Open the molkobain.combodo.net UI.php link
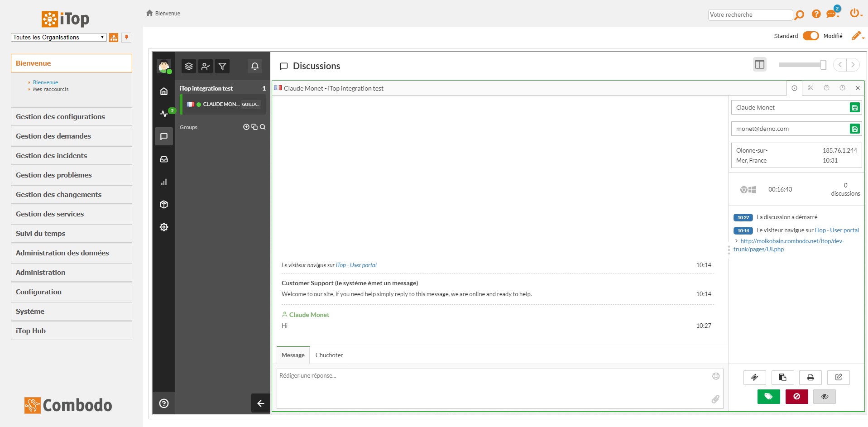 tap(789, 245)
